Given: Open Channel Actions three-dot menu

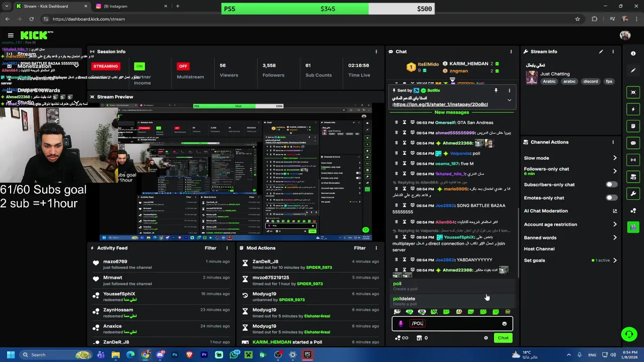Looking at the screenshot, I should [613, 142].
